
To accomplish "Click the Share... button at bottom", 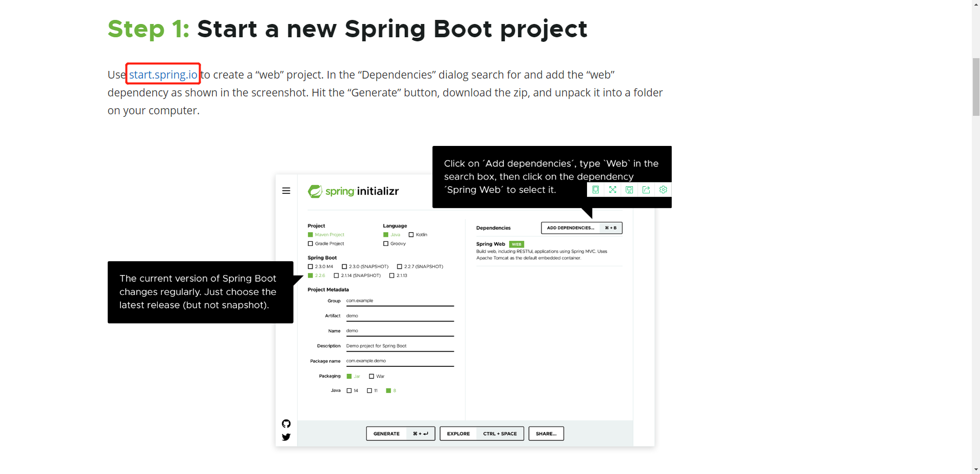I will 546,434.
